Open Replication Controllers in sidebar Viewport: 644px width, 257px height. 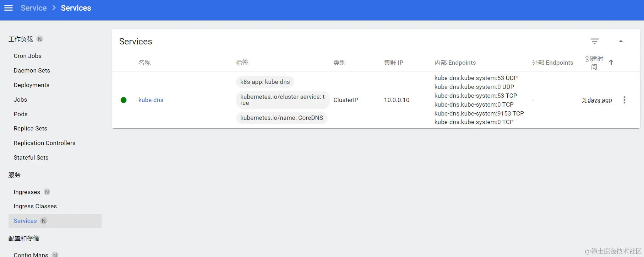click(x=44, y=143)
